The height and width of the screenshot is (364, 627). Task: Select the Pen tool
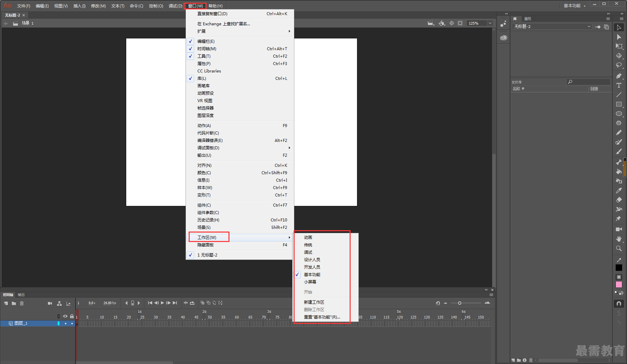(619, 76)
